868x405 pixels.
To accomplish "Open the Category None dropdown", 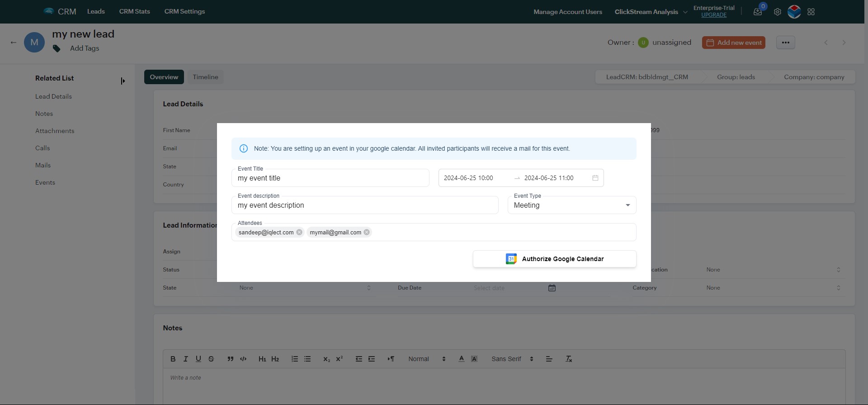I will [773, 288].
